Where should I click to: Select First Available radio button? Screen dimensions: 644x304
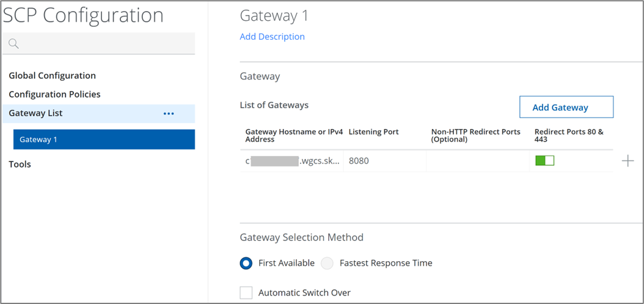click(246, 263)
